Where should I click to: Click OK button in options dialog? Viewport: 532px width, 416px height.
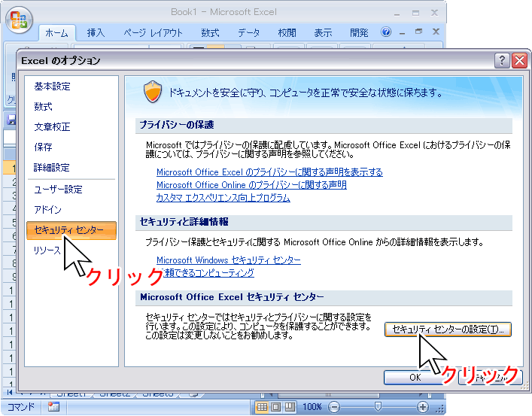(415, 378)
